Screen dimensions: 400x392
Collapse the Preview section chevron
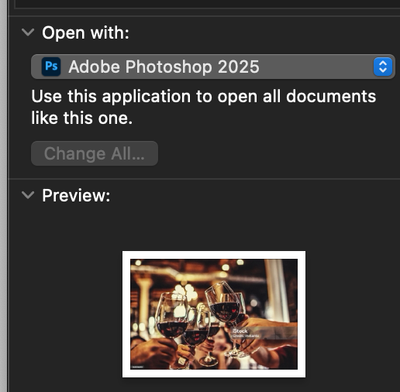(28, 195)
